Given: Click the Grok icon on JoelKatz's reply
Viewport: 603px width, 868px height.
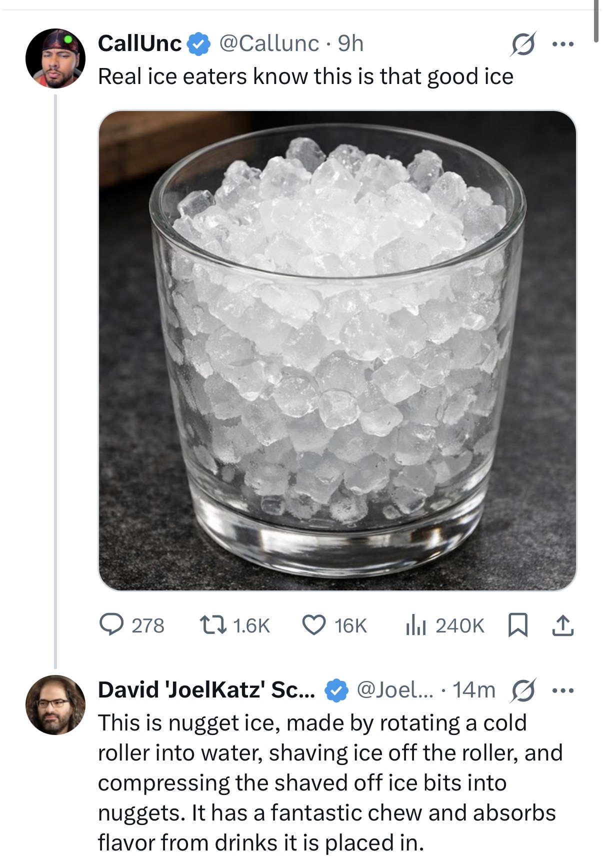Looking at the screenshot, I should [523, 690].
